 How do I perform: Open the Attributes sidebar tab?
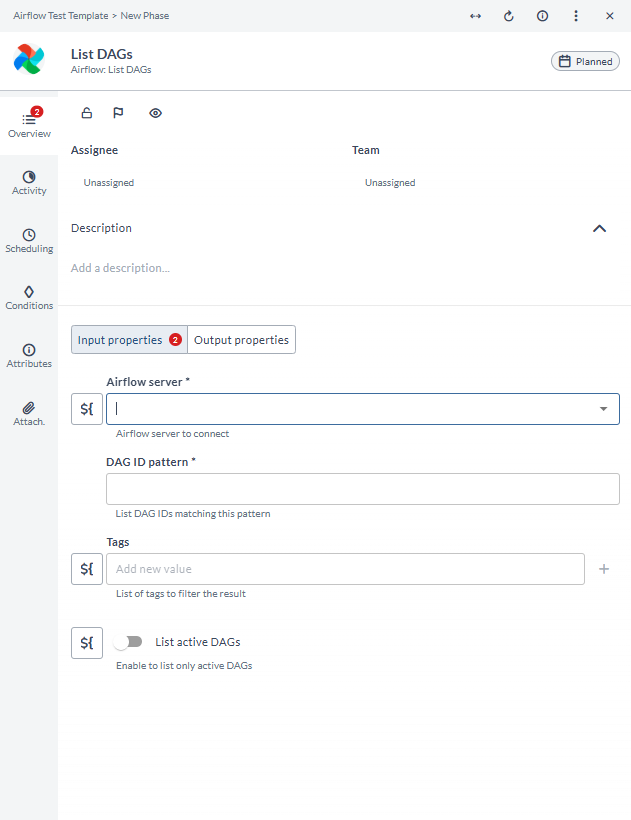[x=29, y=356]
